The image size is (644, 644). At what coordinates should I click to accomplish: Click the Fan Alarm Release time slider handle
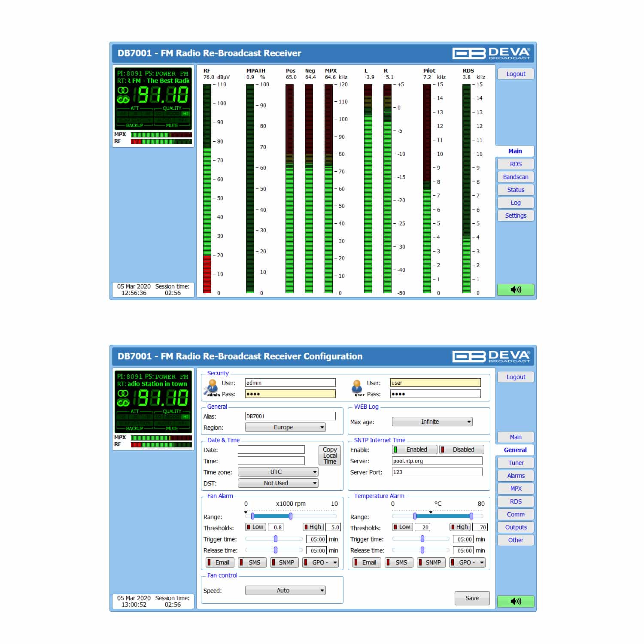(276, 550)
